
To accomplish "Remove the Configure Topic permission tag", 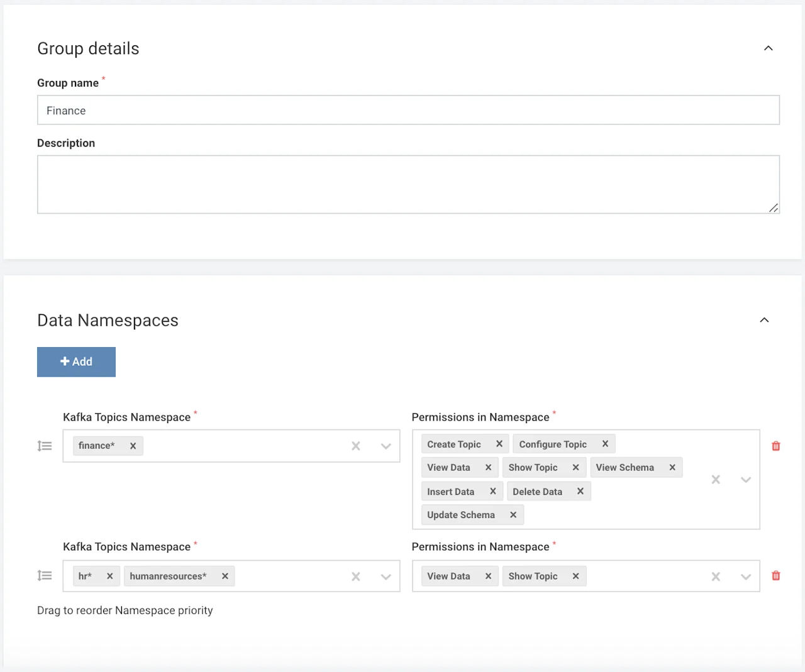I will click(605, 444).
